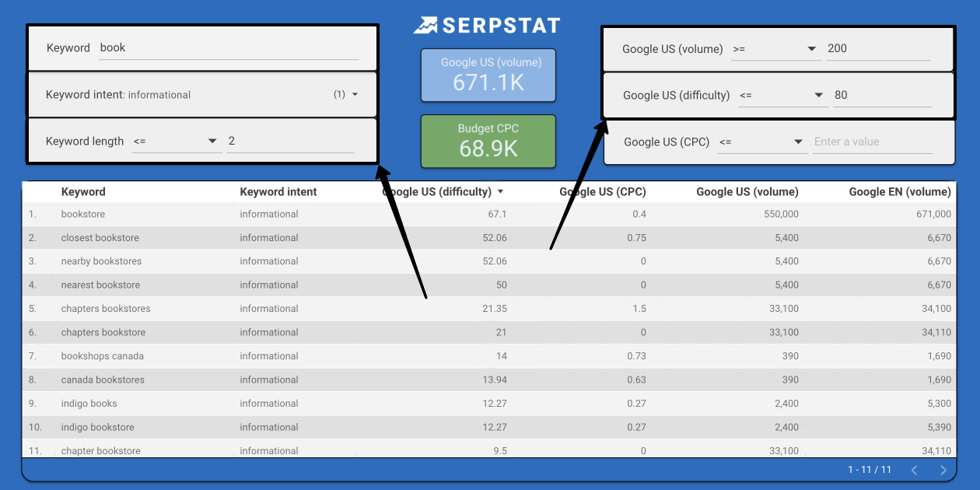Go to next results page arrow
Image resolution: width=980 pixels, height=490 pixels.
pos(943,470)
